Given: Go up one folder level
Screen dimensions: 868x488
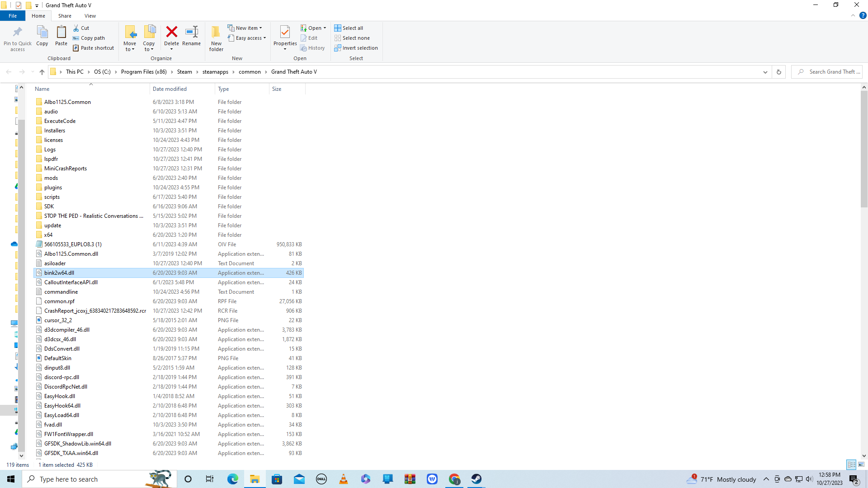Looking at the screenshot, I should point(42,72).
